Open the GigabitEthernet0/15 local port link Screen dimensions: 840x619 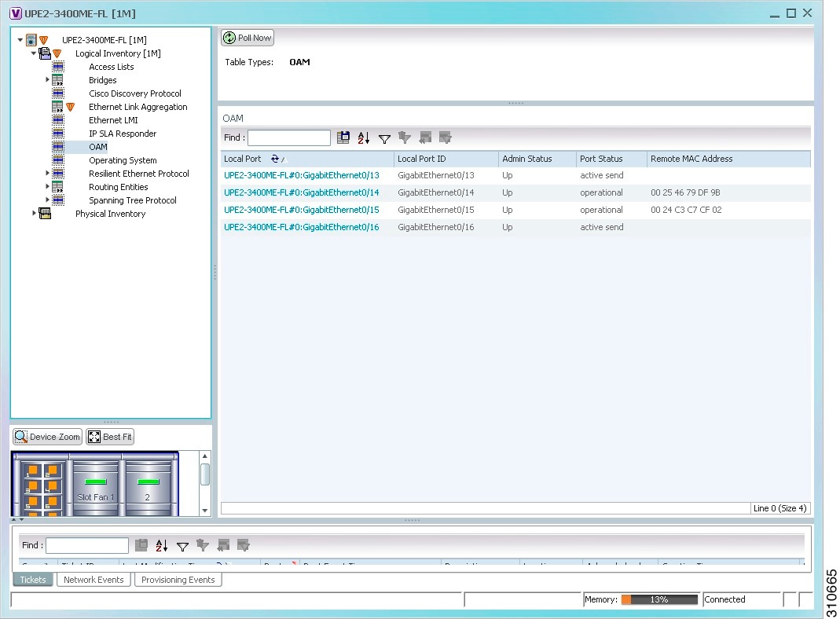coord(302,210)
